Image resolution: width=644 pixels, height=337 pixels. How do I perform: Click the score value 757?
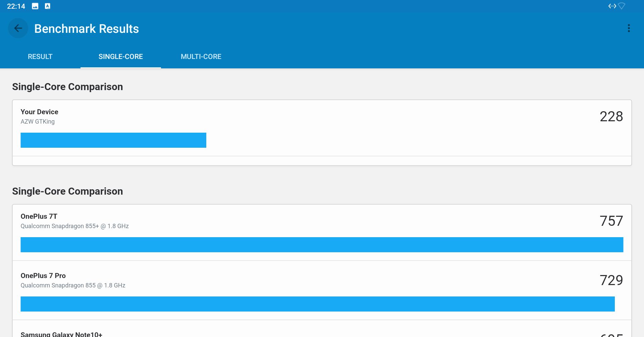click(611, 221)
